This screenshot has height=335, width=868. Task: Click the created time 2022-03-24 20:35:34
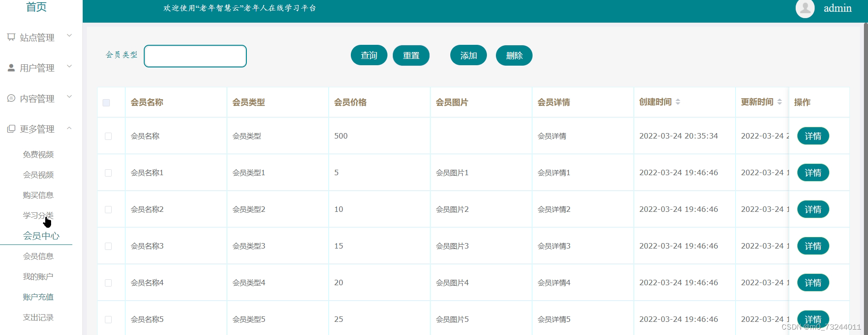click(679, 136)
